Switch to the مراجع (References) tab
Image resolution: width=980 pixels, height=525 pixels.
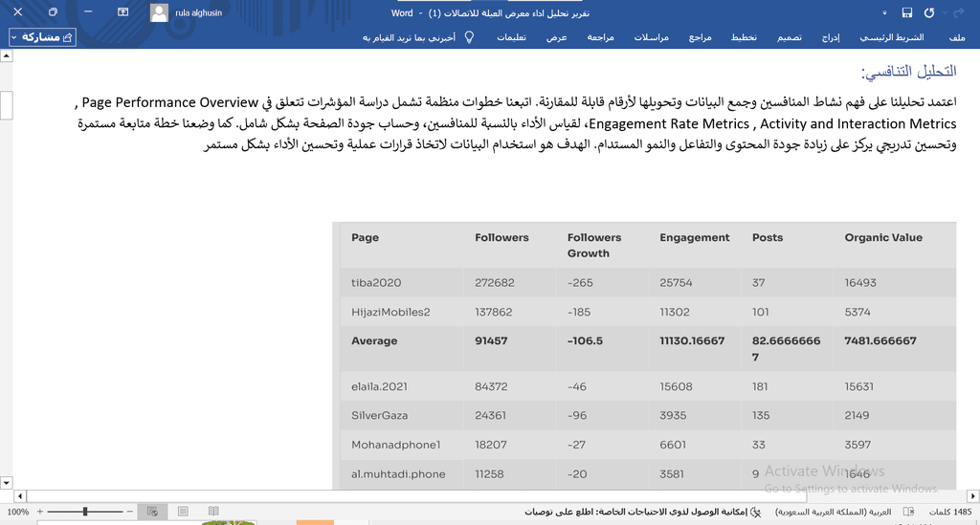pyautogui.click(x=700, y=37)
